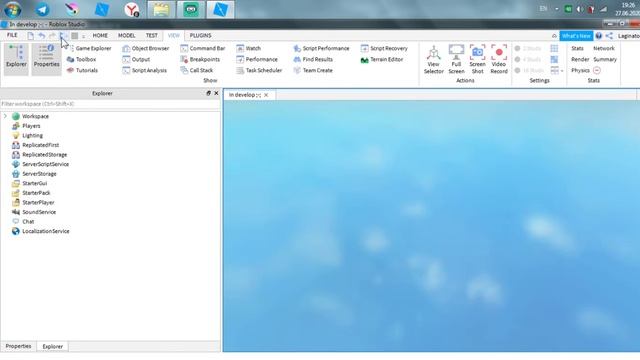Select StarterPack in Explorer
640x360 pixels.
[x=36, y=193]
